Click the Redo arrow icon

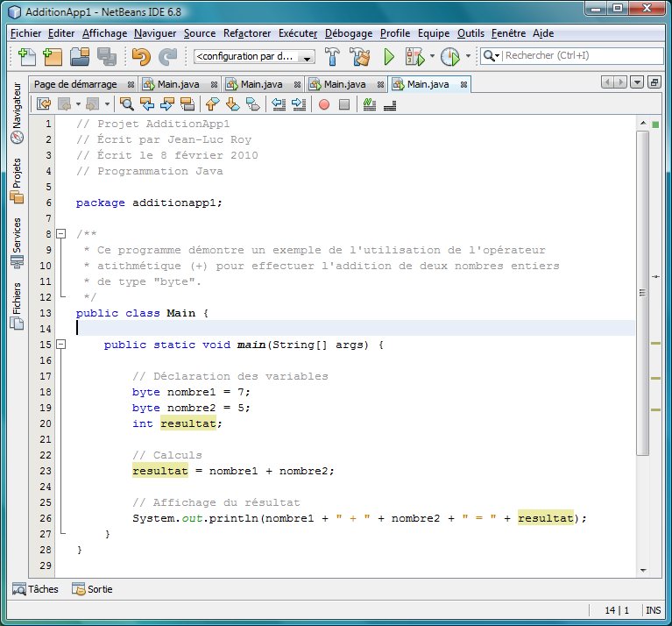pos(168,57)
